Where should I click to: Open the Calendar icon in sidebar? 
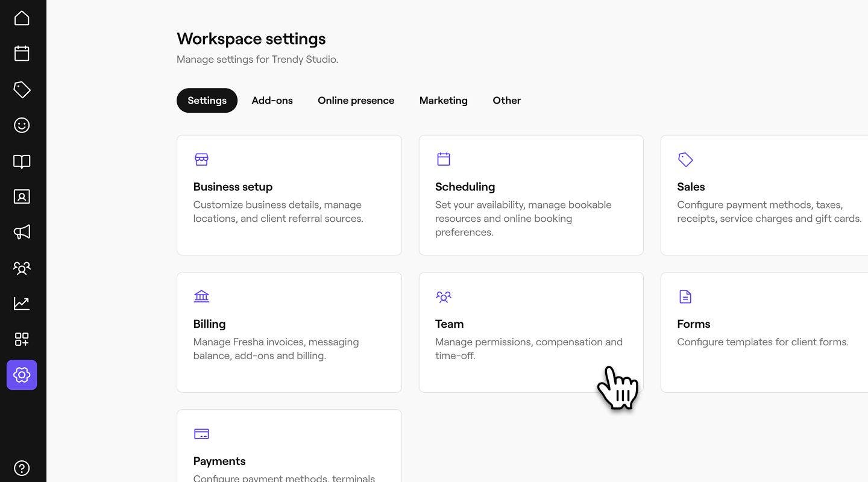[x=22, y=54]
